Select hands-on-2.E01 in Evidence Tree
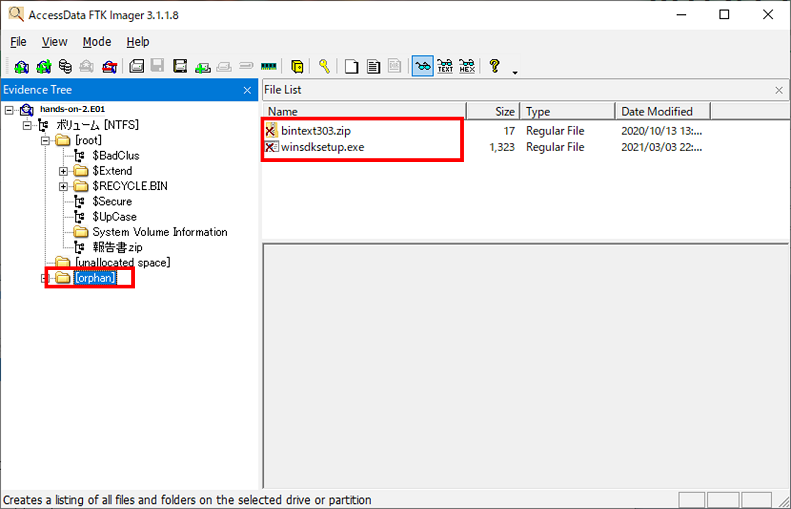The height and width of the screenshot is (509, 791). 73,109
